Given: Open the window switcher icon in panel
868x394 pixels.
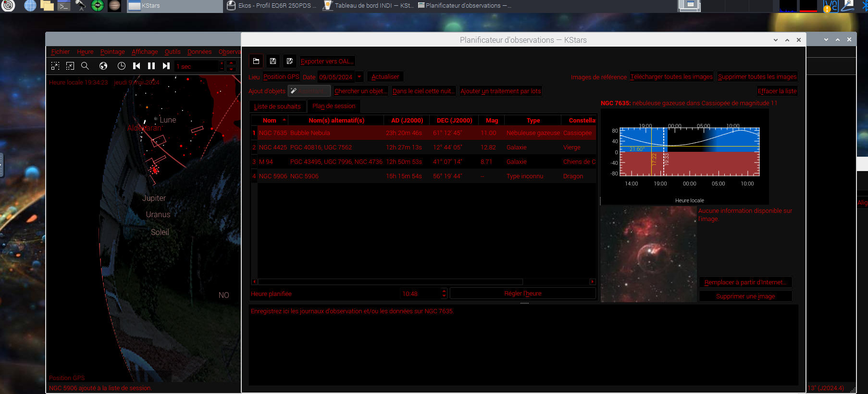Looking at the screenshot, I should coord(689,6).
